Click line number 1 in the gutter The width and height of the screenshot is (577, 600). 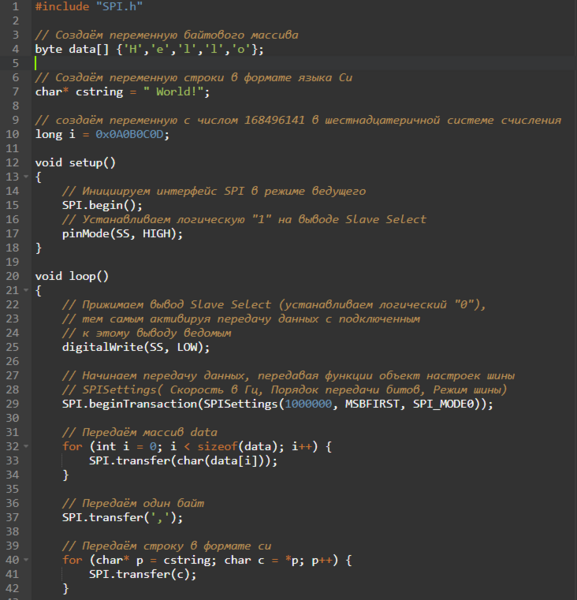click(x=15, y=7)
